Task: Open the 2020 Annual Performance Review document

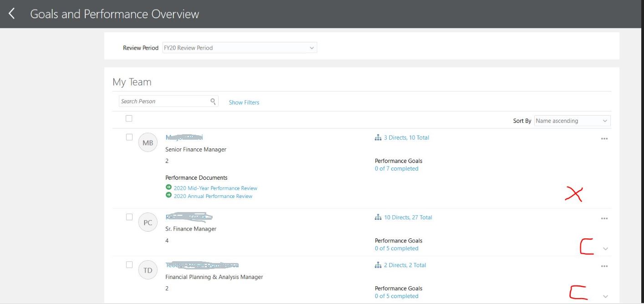Action: 212,196
